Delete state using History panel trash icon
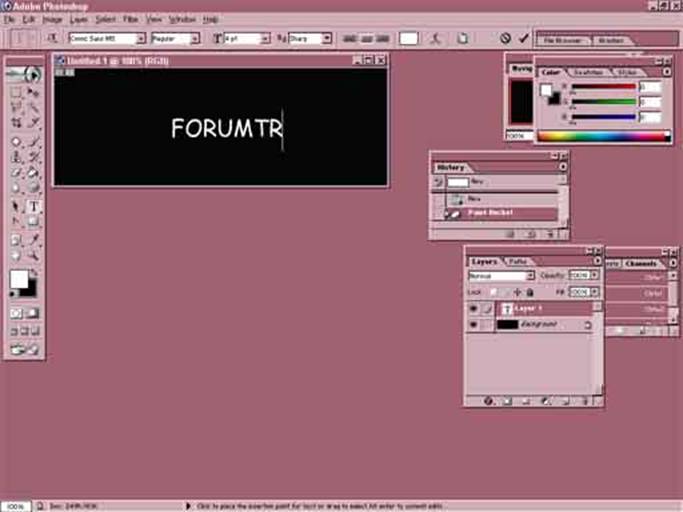Viewport: 683px width, 512px height. click(x=551, y=234)
